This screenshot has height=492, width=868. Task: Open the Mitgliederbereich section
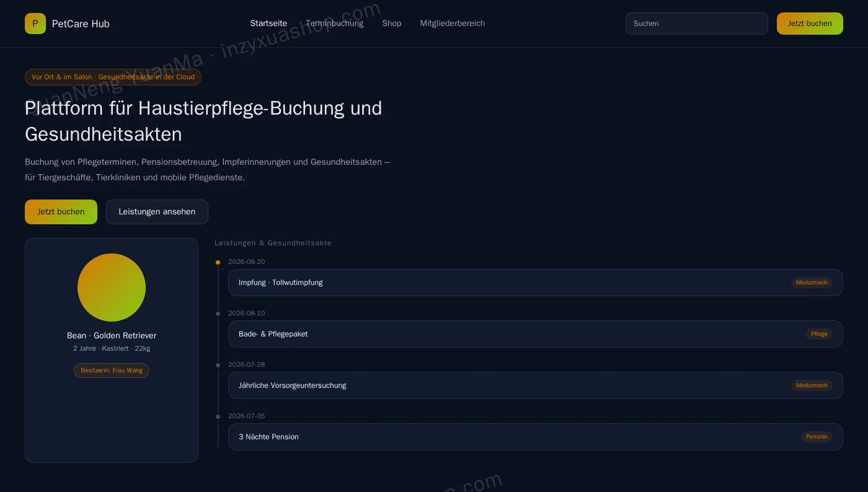click(453, 24)
